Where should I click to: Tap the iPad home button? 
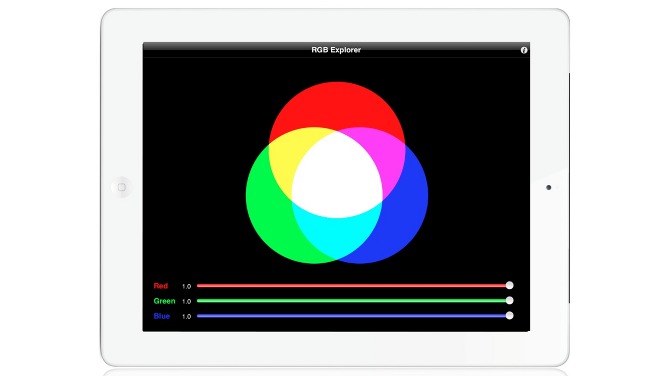pos(122,187)
